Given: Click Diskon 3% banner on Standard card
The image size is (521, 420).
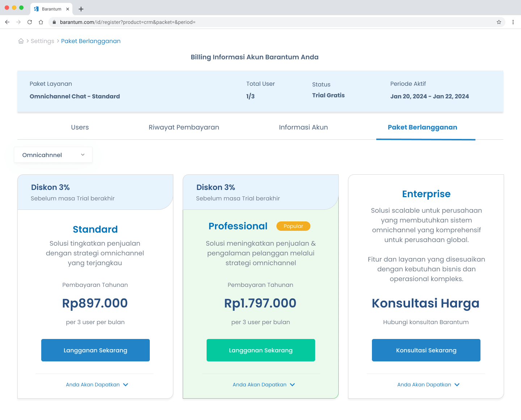Looking at the screenshot, I should [x=95, y=192].
